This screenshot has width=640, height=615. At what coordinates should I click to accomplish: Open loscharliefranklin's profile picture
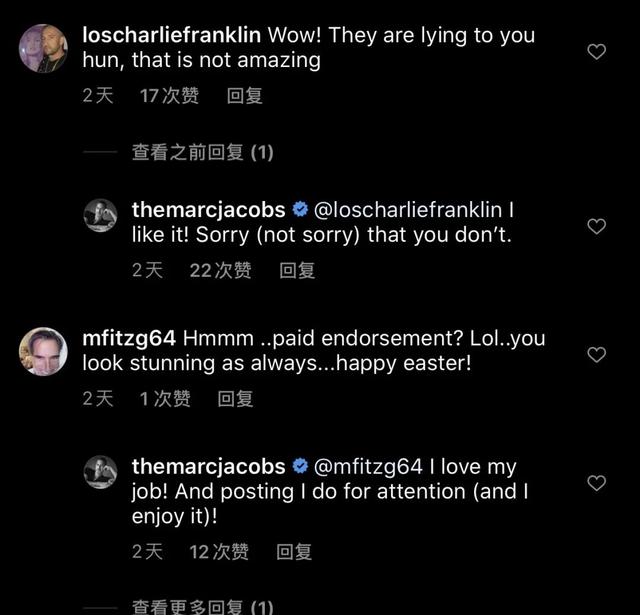tap(43, 48)
